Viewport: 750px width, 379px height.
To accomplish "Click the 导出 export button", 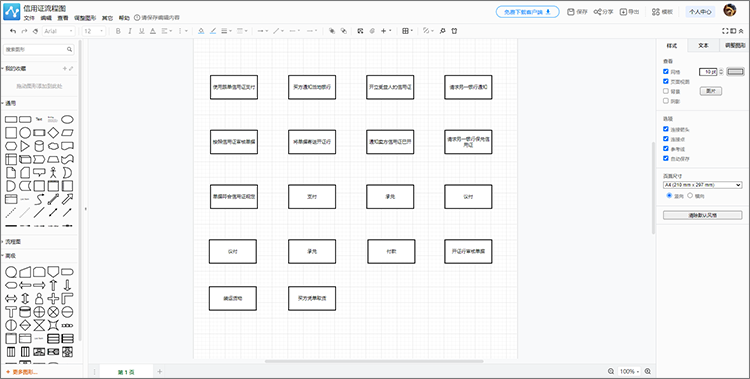I will 630,11.
